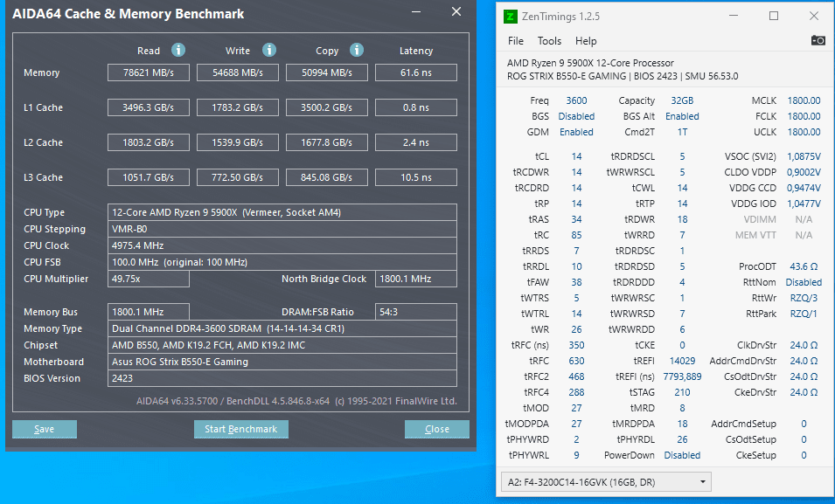Click the CPU Clock value 4975.4 MHz

tap(282, 245)
